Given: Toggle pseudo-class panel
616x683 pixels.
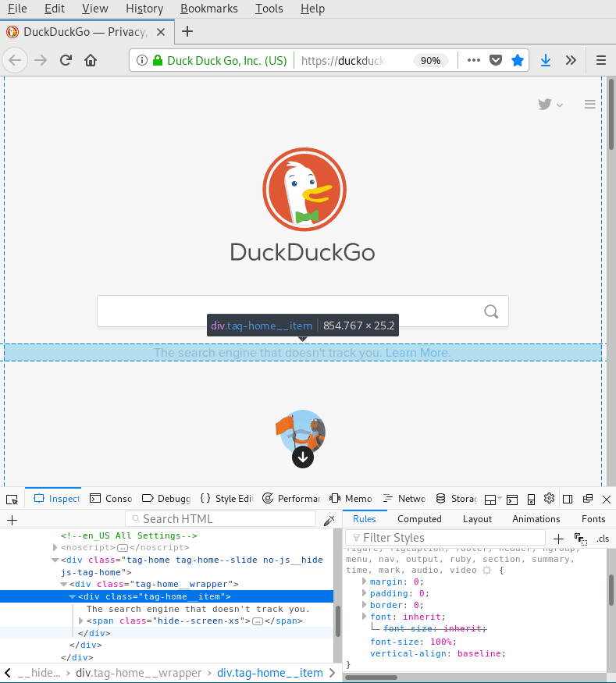Looking at the screenshot, I should click(x=580, y=539).
